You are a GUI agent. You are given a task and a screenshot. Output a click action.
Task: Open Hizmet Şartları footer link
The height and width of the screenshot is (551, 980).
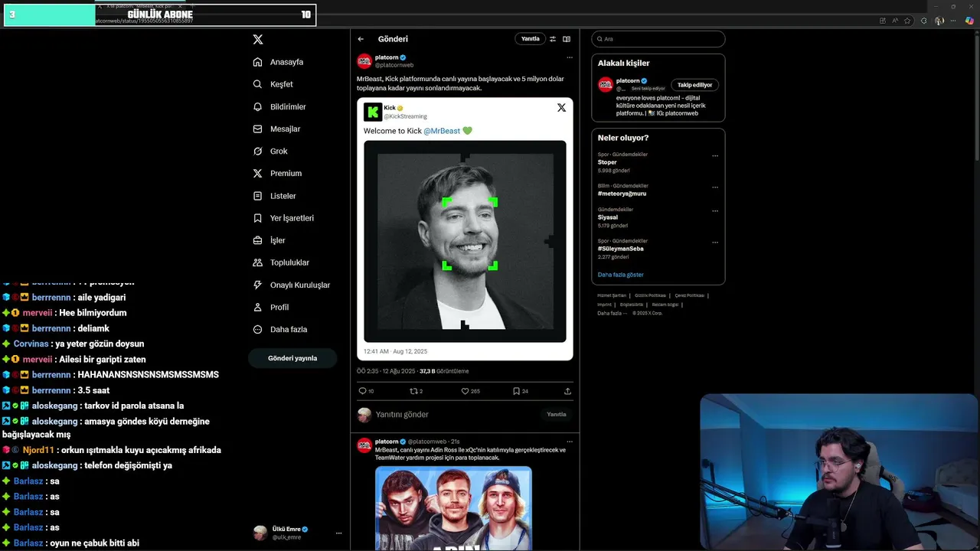(x=611, y=295)
